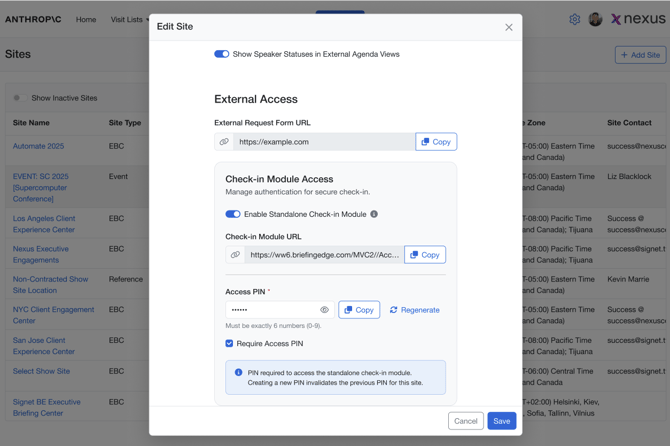Click the External Request Form URL field
This screenshot has width=670, height=446.
click(324, 142)
